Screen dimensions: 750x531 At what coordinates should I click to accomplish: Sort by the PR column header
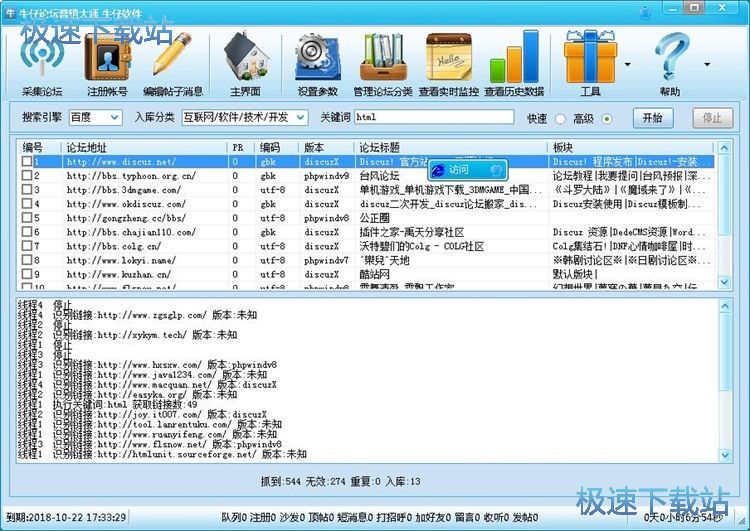(x=242, y=147)
